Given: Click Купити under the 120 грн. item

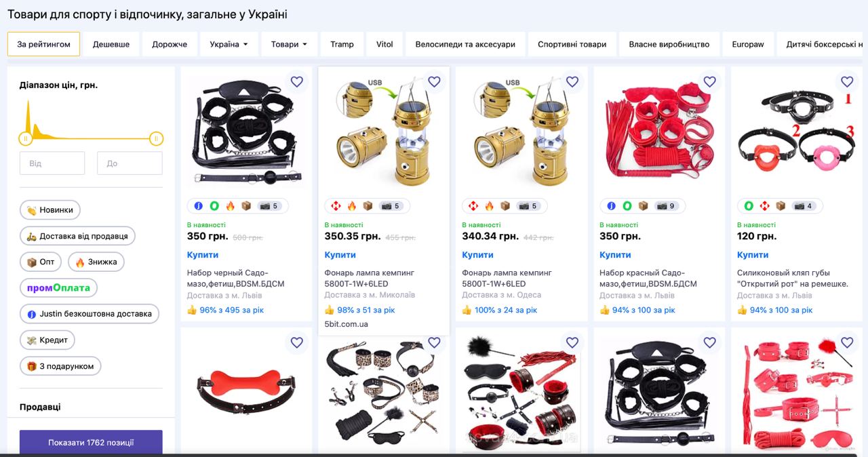Looking at the screenshot, I should [752, 255].
